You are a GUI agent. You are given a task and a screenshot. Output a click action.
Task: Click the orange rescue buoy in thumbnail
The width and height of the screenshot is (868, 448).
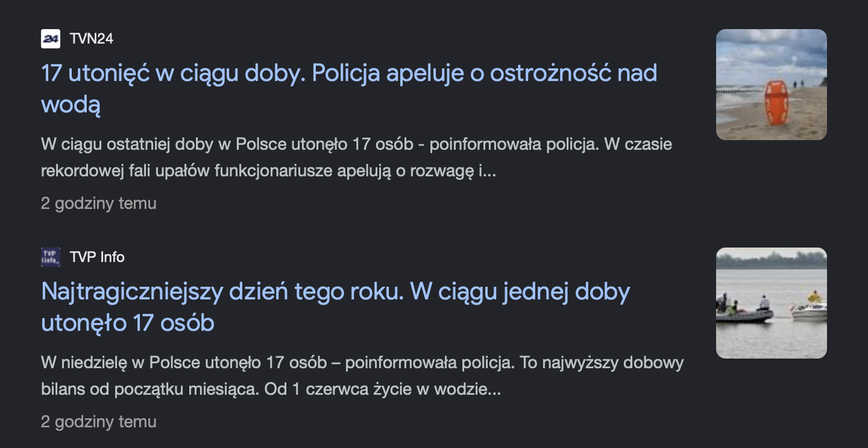pyautogui.click(x=776, y=102)
